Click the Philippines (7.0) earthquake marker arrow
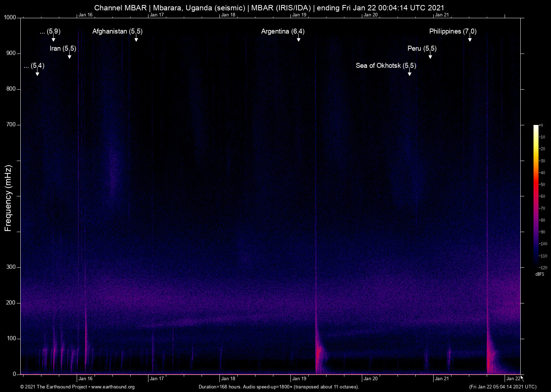Viewport: 551px width, 392px height. (x=470, y=40)
